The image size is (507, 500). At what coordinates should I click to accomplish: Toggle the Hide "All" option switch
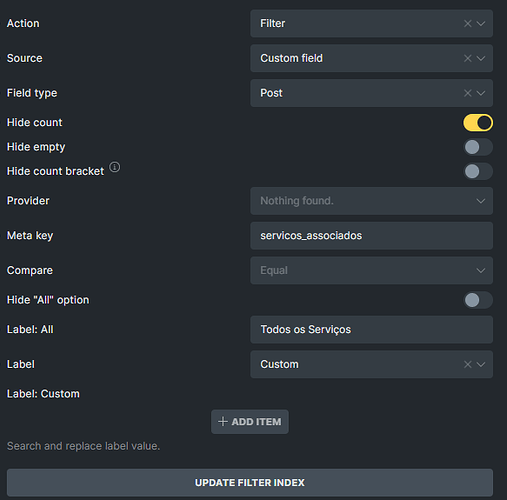478,300
